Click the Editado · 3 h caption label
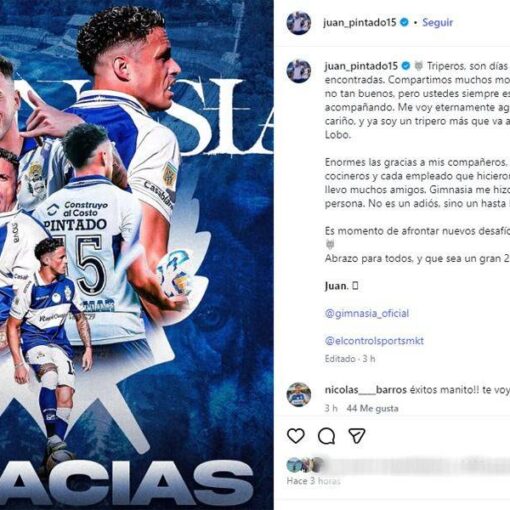510x510 pixels. click(350, 359)
